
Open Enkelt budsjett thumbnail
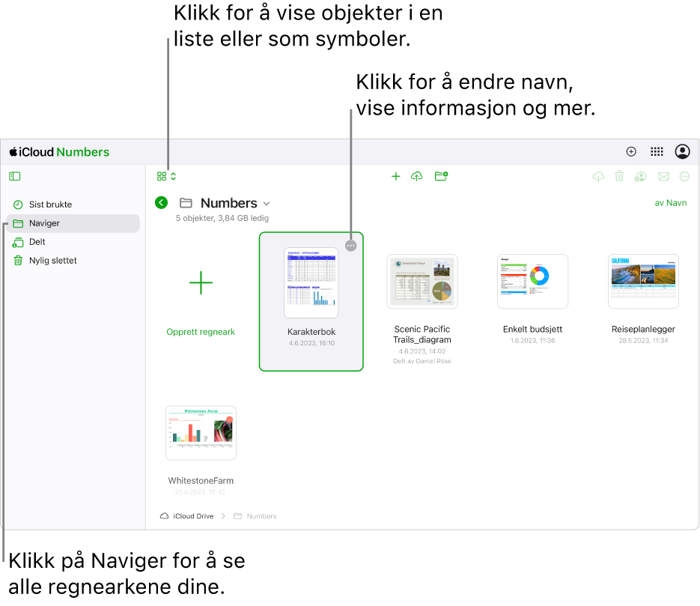[x=532, y=282]
